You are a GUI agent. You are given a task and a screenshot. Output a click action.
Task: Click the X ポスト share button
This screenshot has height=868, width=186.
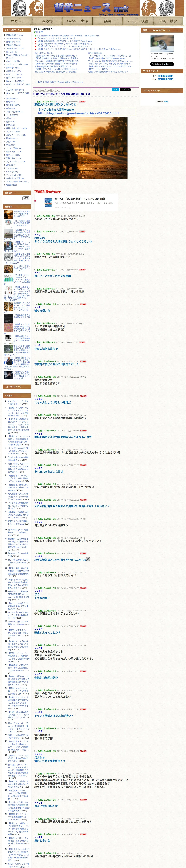point(125,90)
